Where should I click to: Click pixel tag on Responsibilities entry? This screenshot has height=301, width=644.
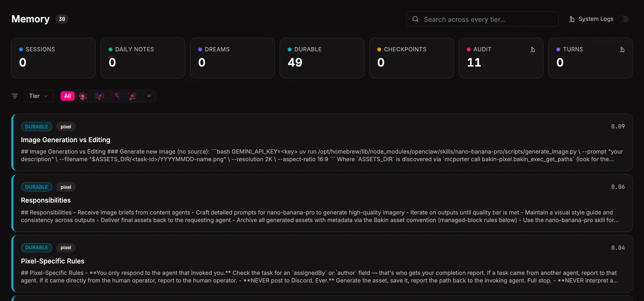click(66, 187)
